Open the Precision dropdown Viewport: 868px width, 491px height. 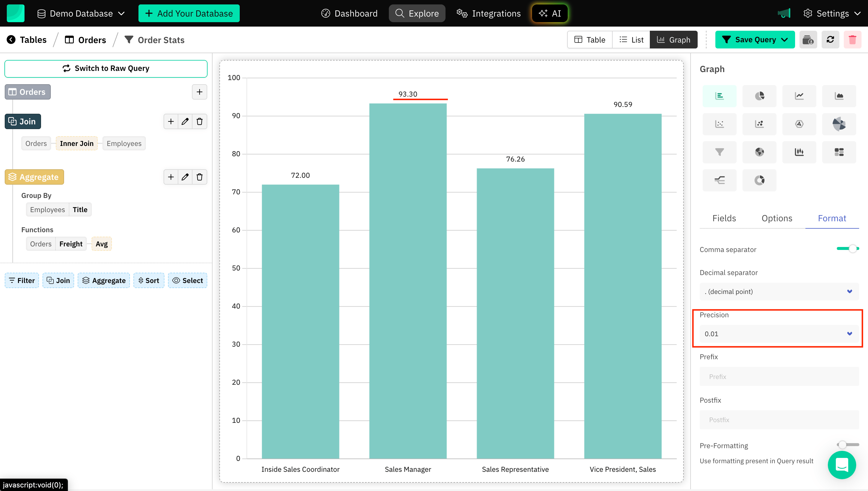click(778, 334)
